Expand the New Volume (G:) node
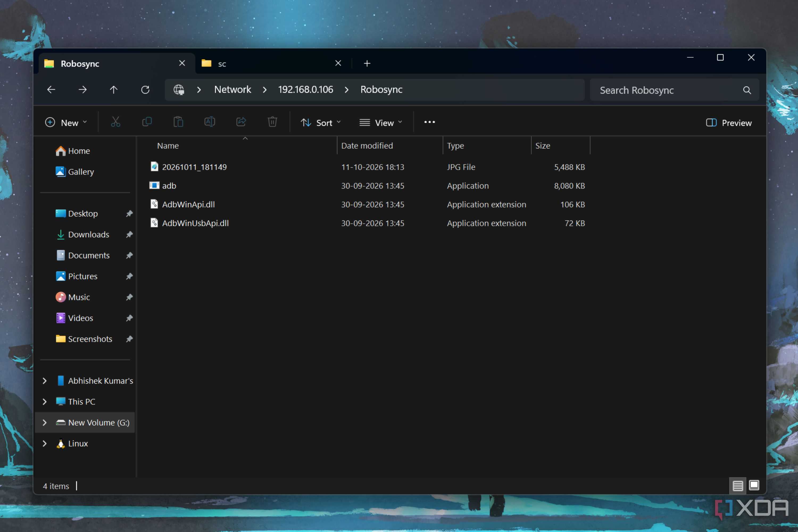The image size is (798, 532). [x=44, y=423]
